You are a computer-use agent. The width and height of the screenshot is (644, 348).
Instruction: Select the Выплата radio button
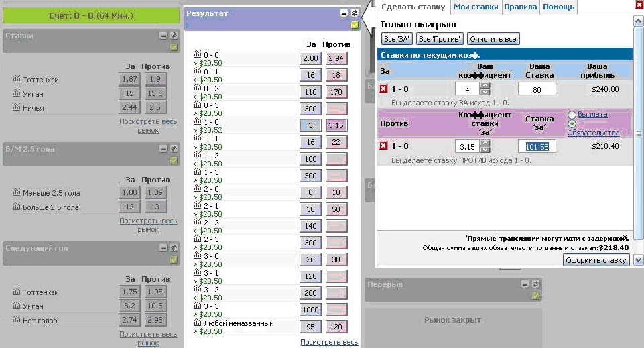(572, 115)
